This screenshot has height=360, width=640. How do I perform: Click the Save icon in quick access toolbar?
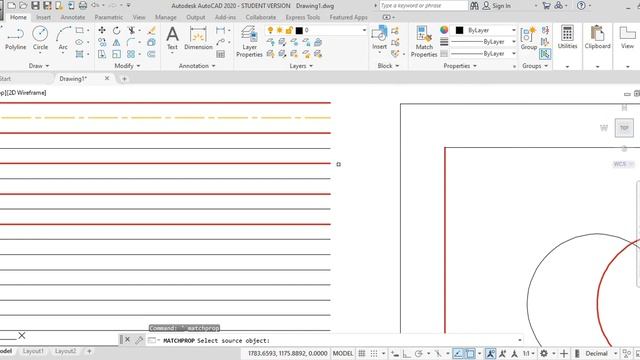[36, 6]
